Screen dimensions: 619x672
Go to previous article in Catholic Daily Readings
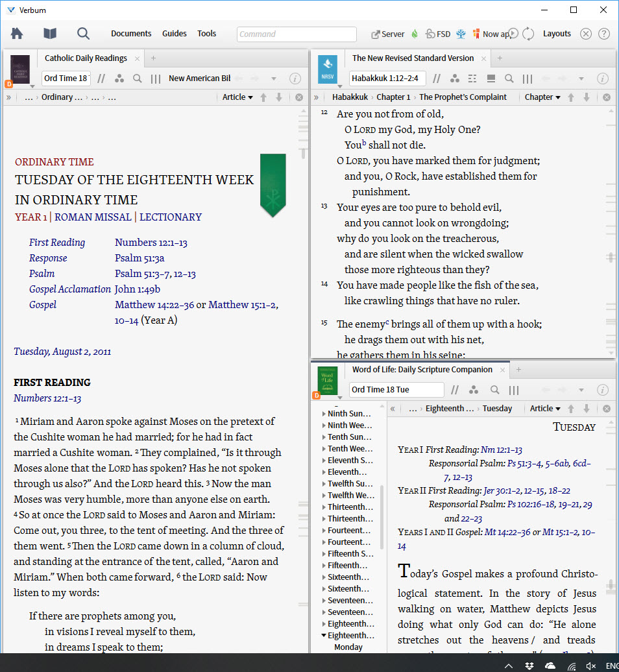[x=263, y=97]
